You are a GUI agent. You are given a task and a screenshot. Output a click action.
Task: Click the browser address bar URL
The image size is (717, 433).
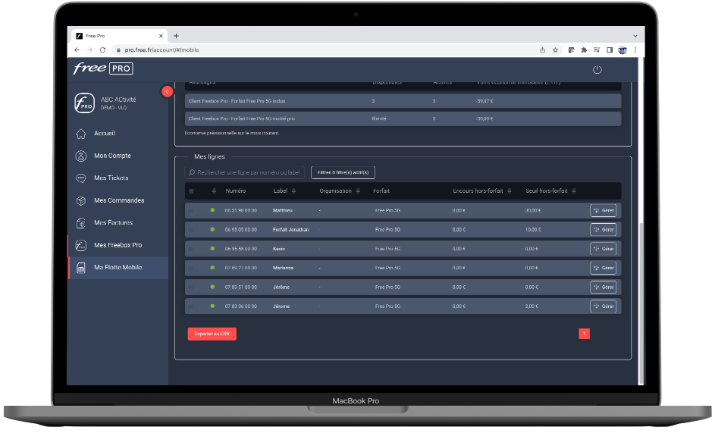pos(162,50)
